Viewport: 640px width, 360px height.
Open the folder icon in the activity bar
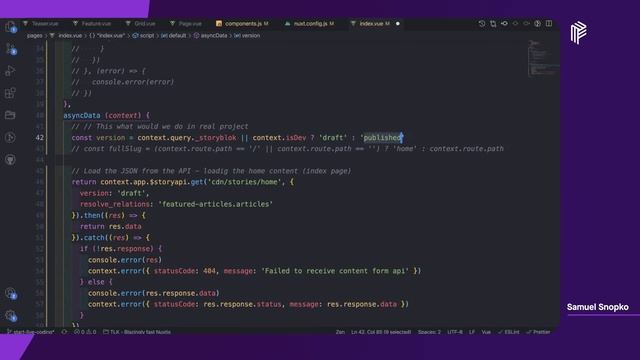point(11,115)
